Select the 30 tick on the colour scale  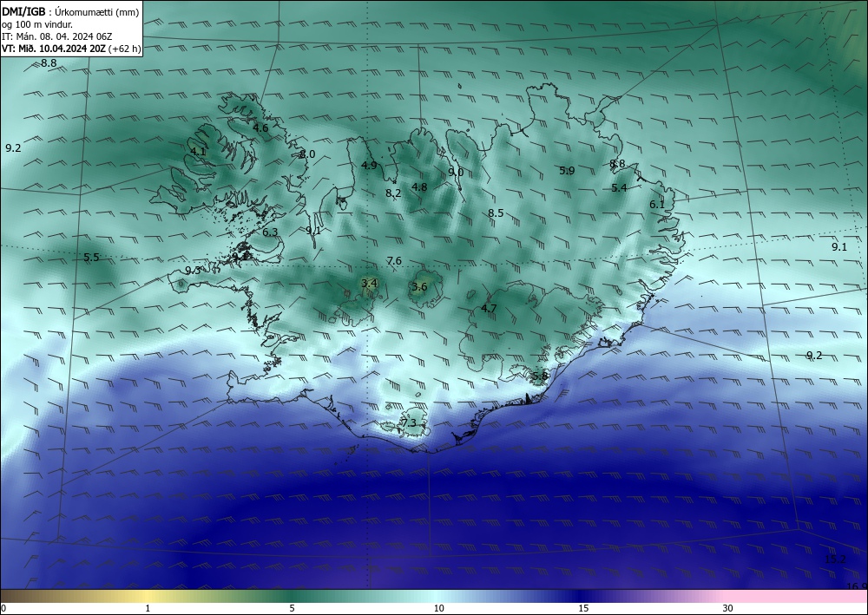pyautogui.click(x=727, y=608)
